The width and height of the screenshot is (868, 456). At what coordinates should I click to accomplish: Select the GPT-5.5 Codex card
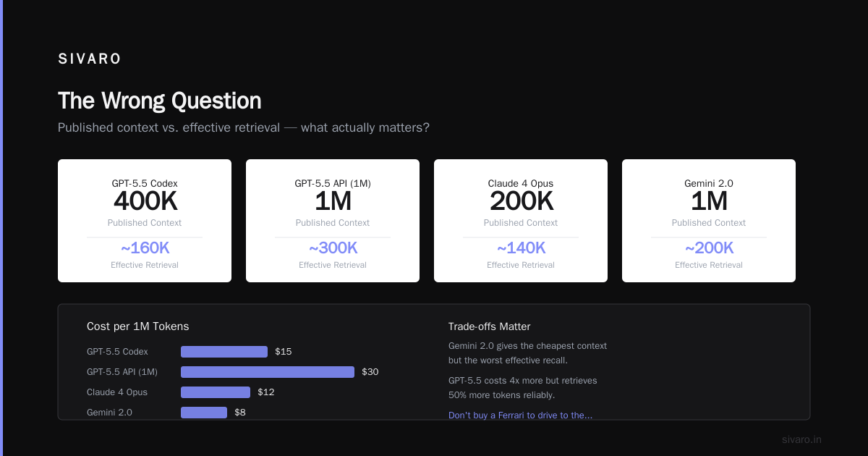coord(145,221)
